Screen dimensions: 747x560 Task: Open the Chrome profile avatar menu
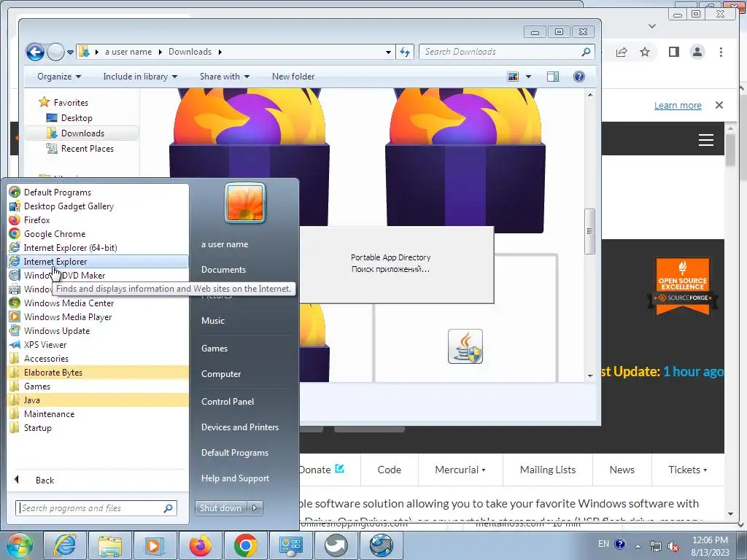click(697, 52)
